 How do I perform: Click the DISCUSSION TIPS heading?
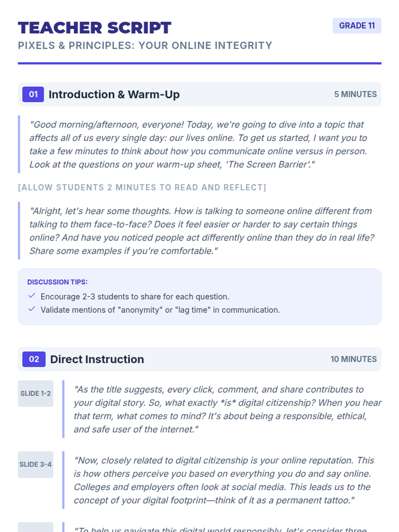point(58,282)
